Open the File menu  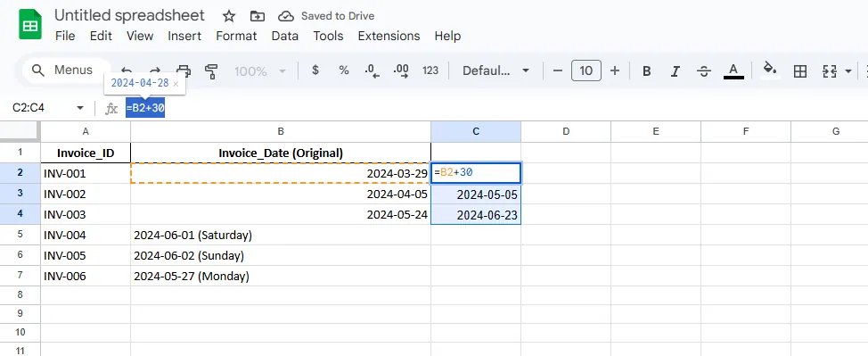pos(65,36)
